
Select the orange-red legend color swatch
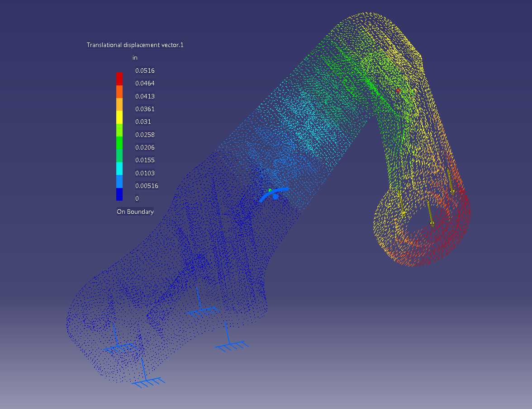(119, 91)
